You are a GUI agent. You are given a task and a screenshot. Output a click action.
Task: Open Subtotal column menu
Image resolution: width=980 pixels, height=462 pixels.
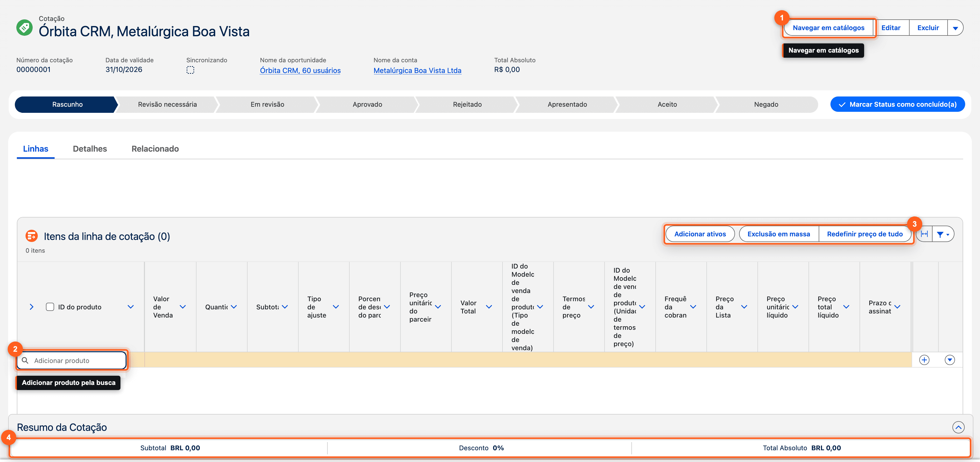pyautogui.click(x=285, y=307)
